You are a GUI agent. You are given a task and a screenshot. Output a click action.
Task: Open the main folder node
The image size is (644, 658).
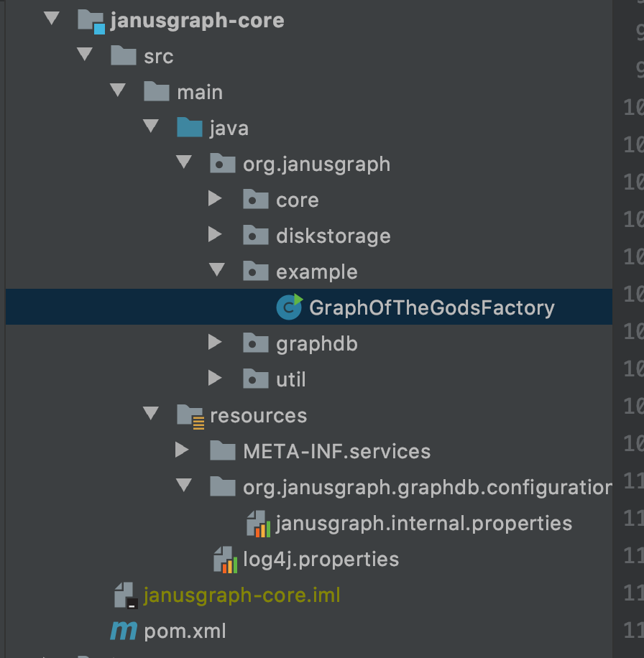[x=199, y=91]
